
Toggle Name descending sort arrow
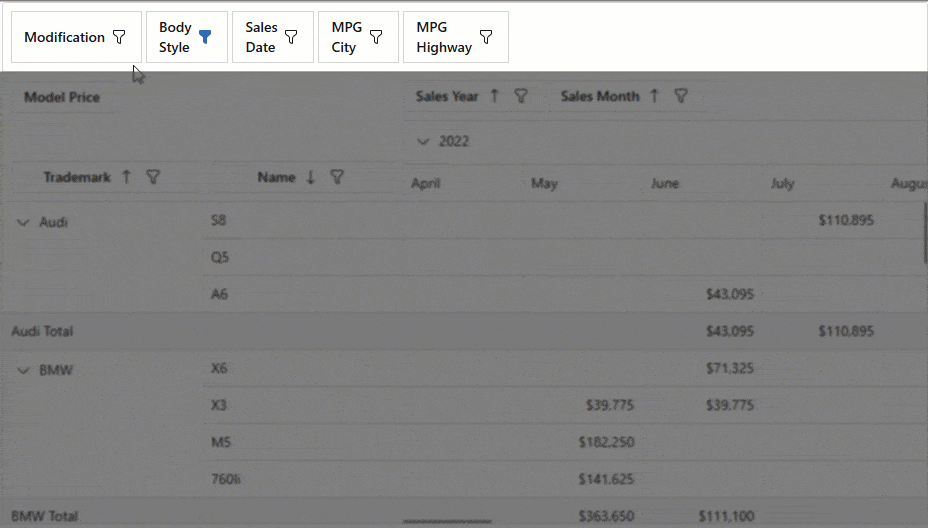tap(310, 177)
